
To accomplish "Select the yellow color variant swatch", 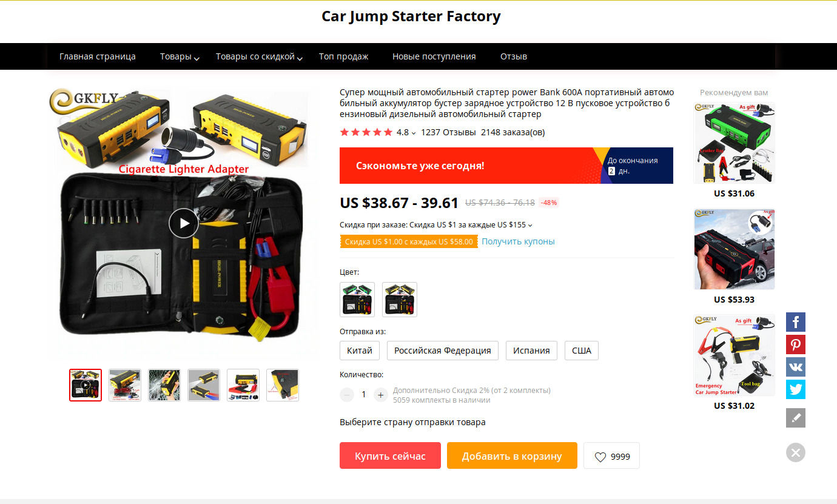I will [400, 300].
